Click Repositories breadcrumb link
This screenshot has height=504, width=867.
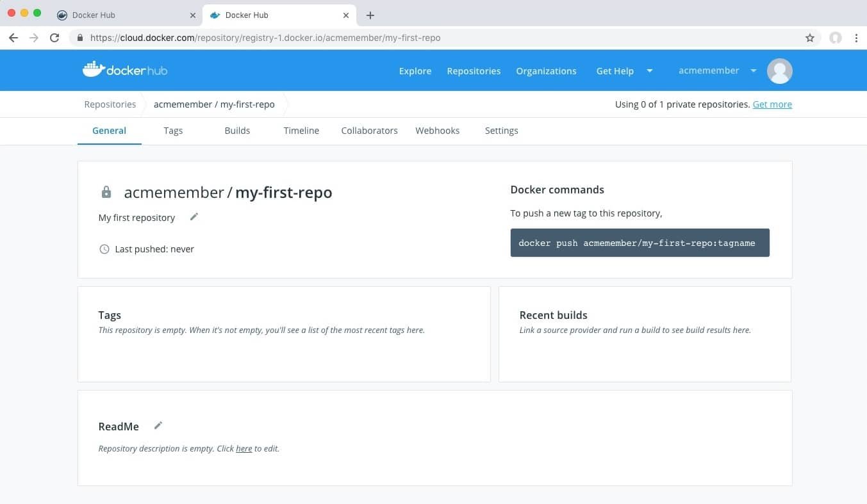click(x=110, y=104)
